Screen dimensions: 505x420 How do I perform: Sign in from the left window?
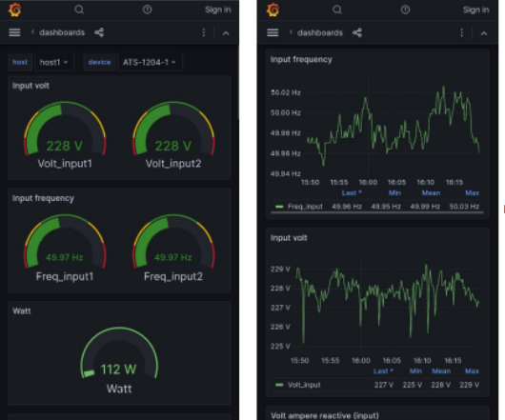click(218, 10)
